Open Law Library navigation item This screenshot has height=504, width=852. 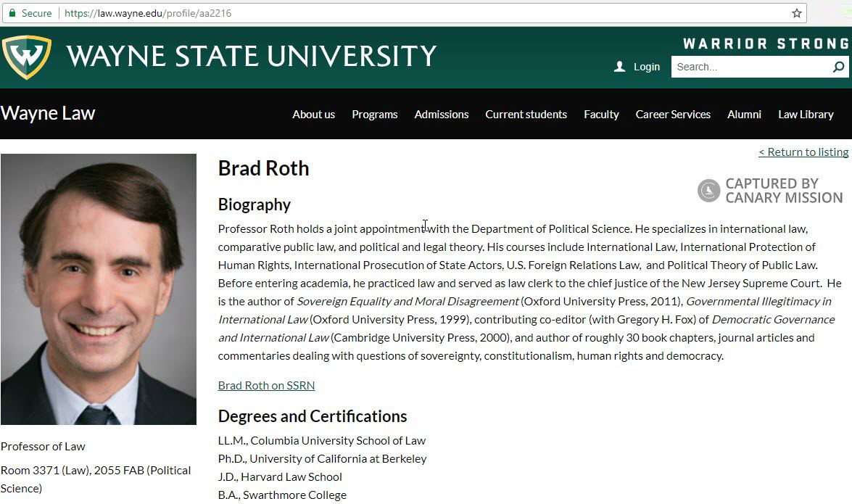[x=806, y=114]
